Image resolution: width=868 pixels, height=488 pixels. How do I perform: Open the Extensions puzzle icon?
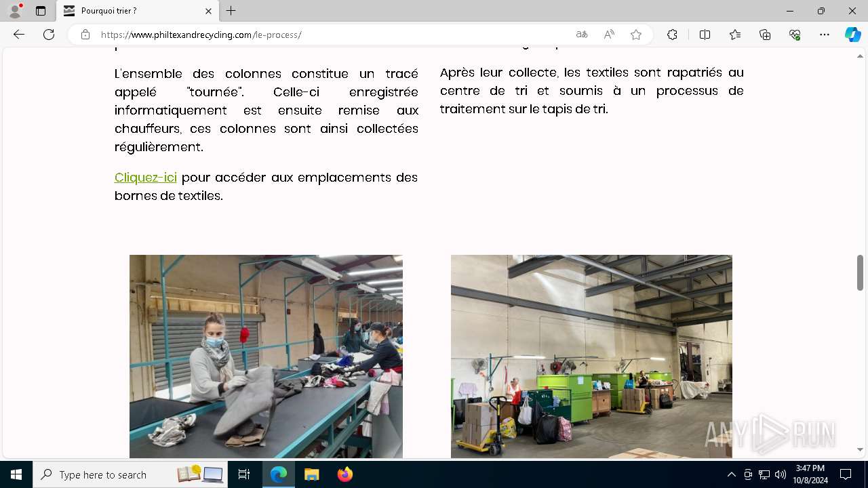click(672, 35)
